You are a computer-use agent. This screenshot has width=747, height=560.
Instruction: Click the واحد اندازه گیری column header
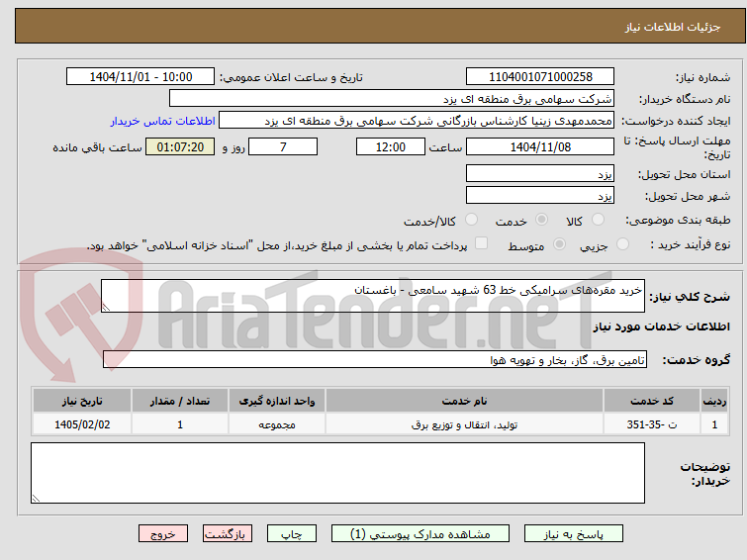coord(277,401)
